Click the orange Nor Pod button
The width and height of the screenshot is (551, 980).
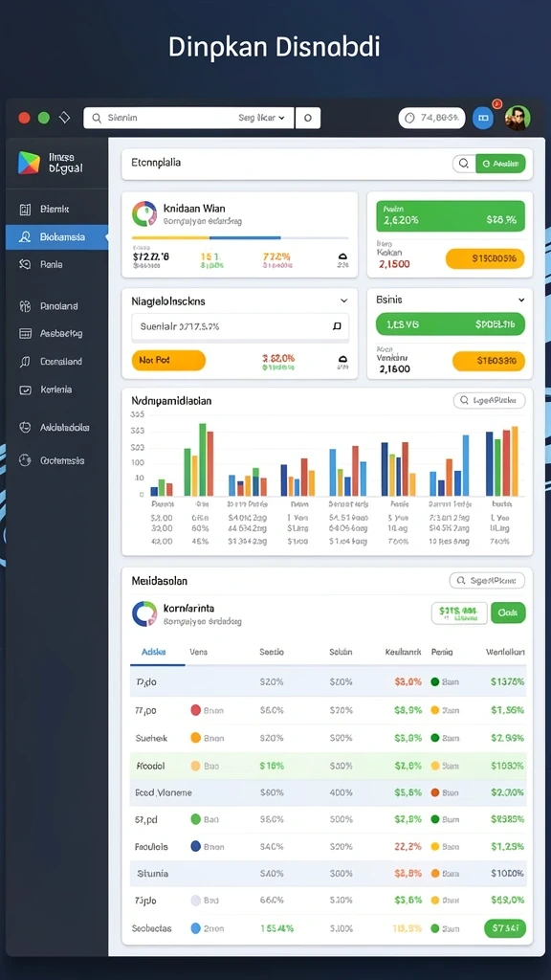click(x=168, y=361)
